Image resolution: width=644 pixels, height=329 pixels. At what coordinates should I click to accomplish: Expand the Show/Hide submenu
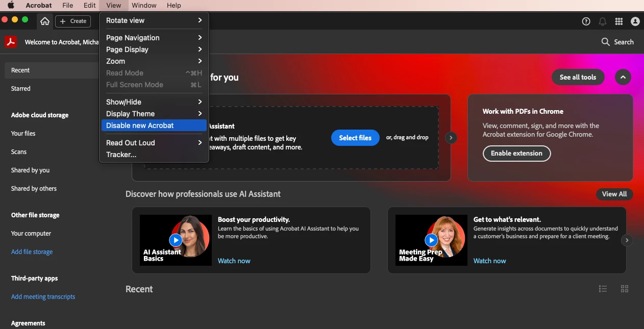154,102
